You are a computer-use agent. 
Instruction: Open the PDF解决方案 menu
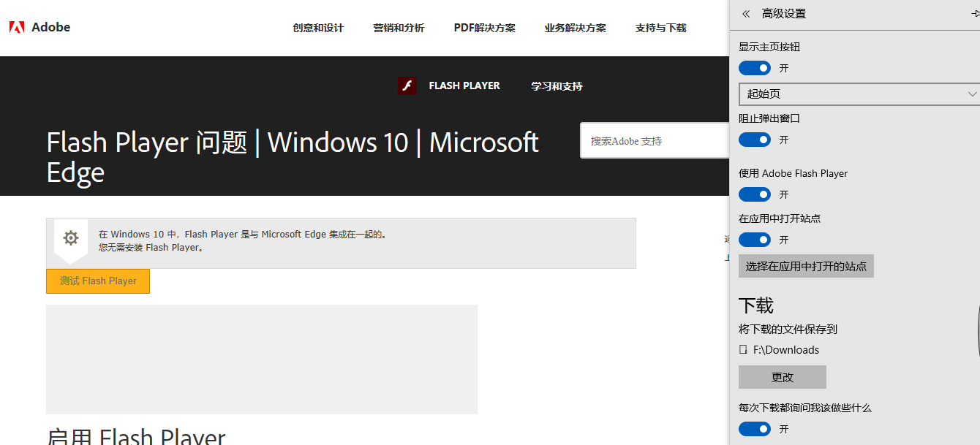pos(484,28)
